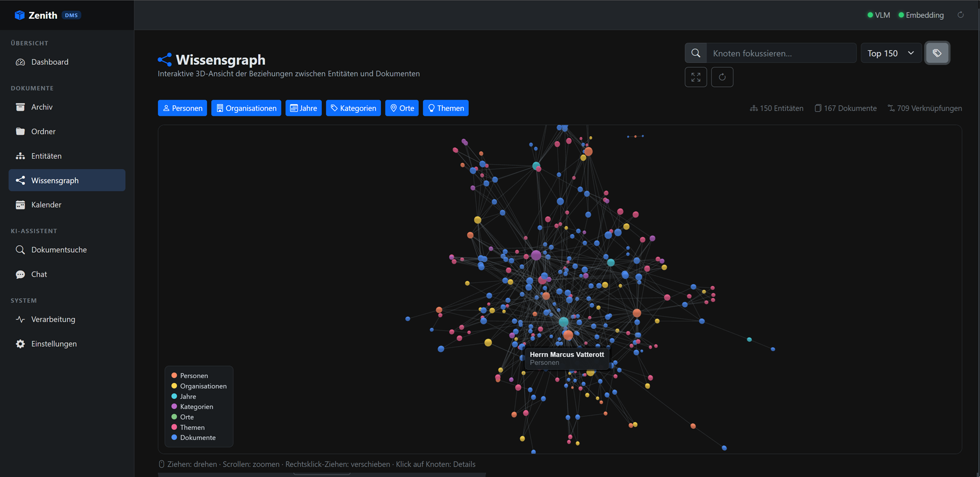Image resolution: width=980 pixels, height=477 pixels.
Task: Toggle the Jahre filter
Action: coord(303,108)
